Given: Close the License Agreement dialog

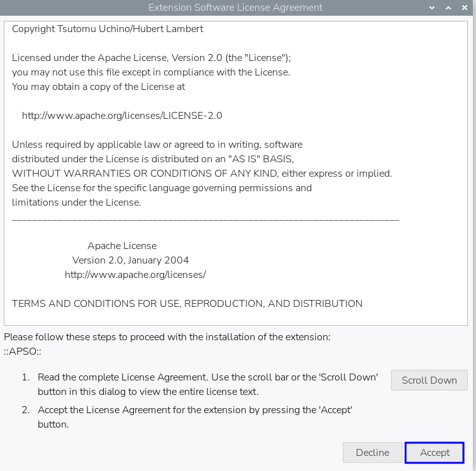Looking at the screenshot, I should [x=465, y=8].
